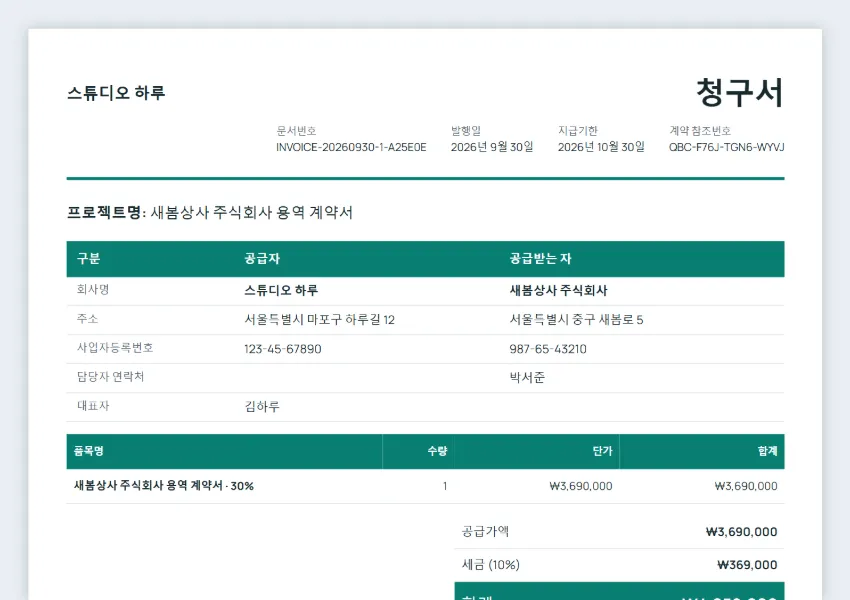Click the 주소 row label
Viewport: 850px width, 600px height.
point(87,319)
